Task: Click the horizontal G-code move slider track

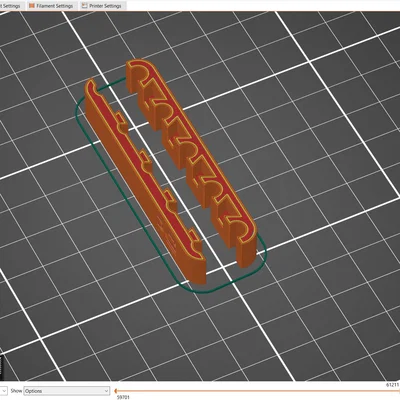Action: (257, 391)
